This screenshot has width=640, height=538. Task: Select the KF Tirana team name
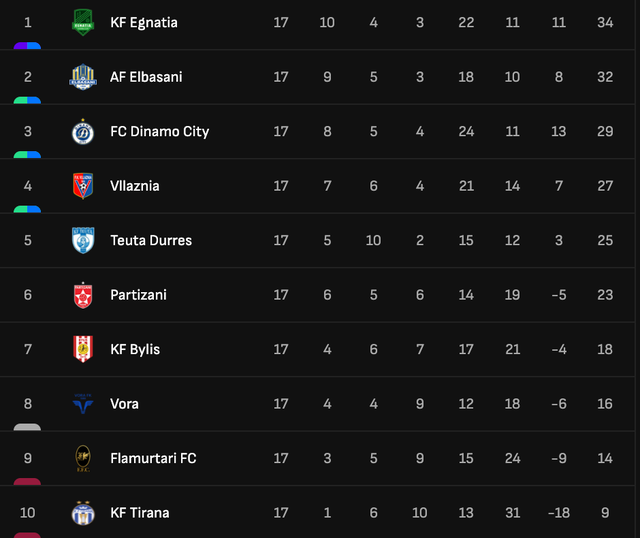139,513
